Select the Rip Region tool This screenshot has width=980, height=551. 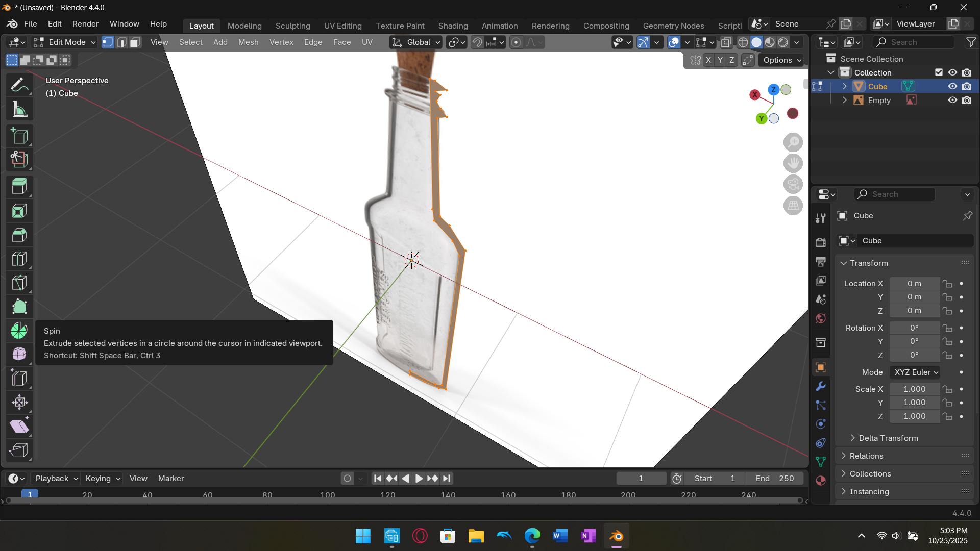pos(19,450)
